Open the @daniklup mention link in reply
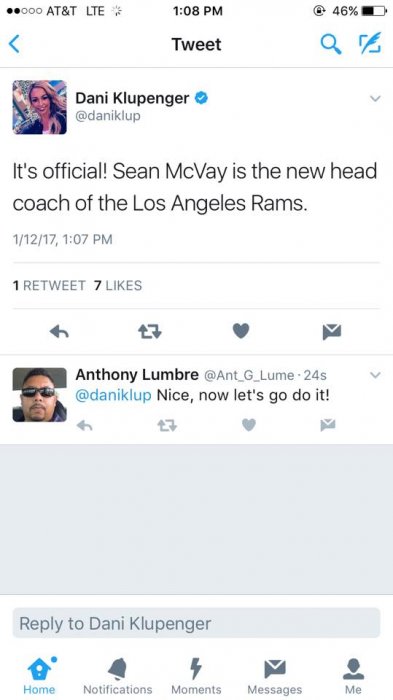 pyautogui.click(x=113, y=396)
